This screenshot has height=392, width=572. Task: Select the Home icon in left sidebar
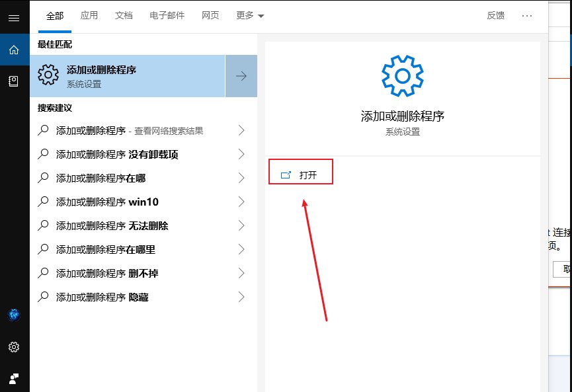(14, 50)
